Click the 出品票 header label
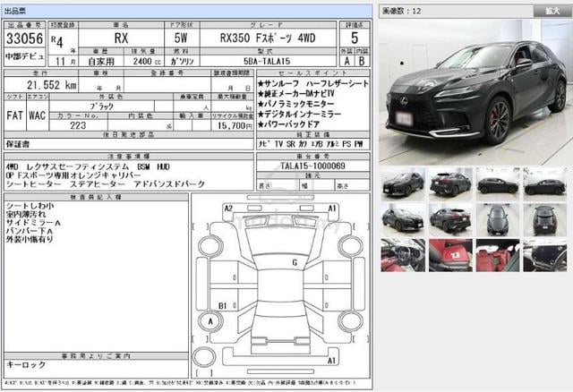 15,12
